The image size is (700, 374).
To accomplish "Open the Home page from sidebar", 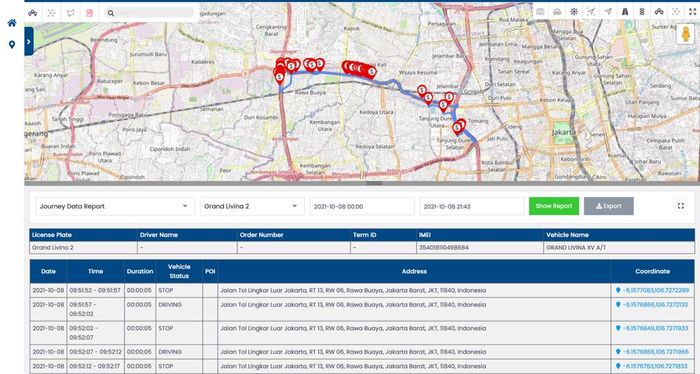I will pos(12,23).
